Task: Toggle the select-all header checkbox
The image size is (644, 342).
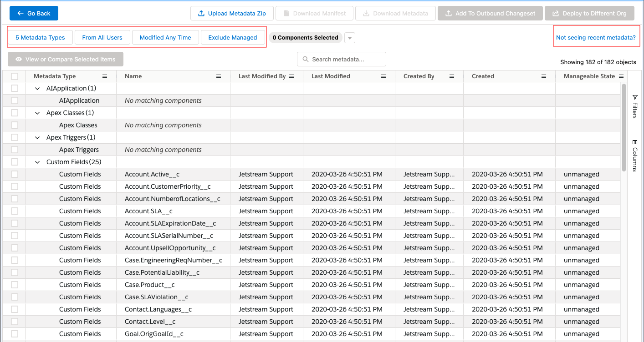Action: (x=15, y=76)
